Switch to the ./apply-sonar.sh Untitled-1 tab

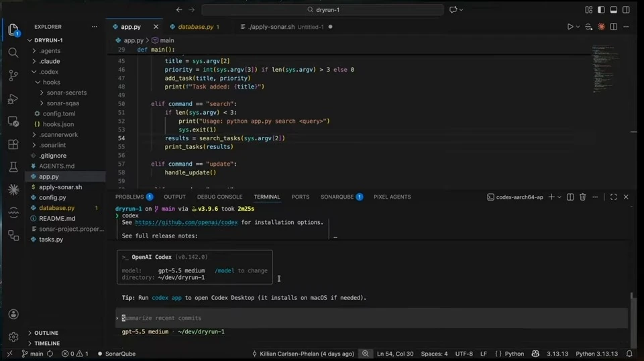(286, 27)
